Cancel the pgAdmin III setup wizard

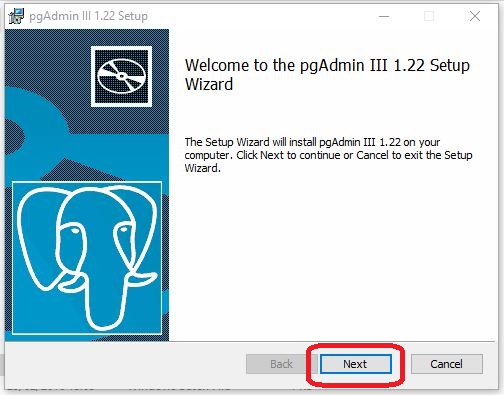point(447,364)
